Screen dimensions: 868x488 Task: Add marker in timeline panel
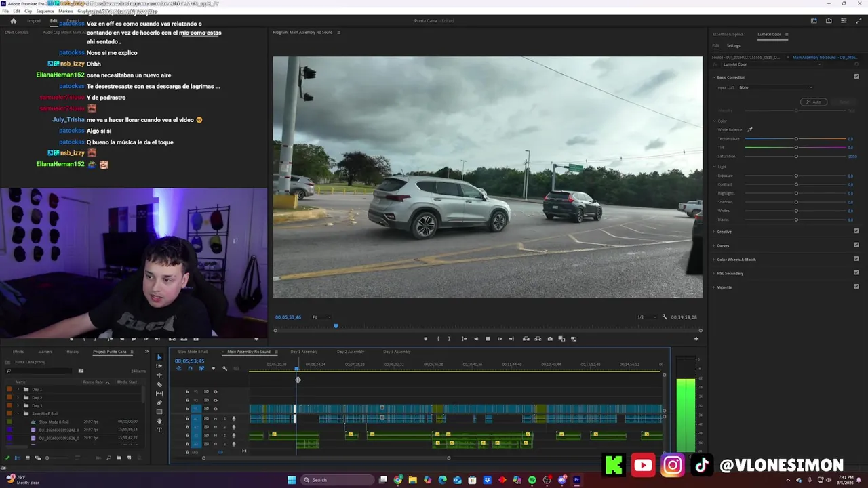pyautogui.click(x=213, y=369)
